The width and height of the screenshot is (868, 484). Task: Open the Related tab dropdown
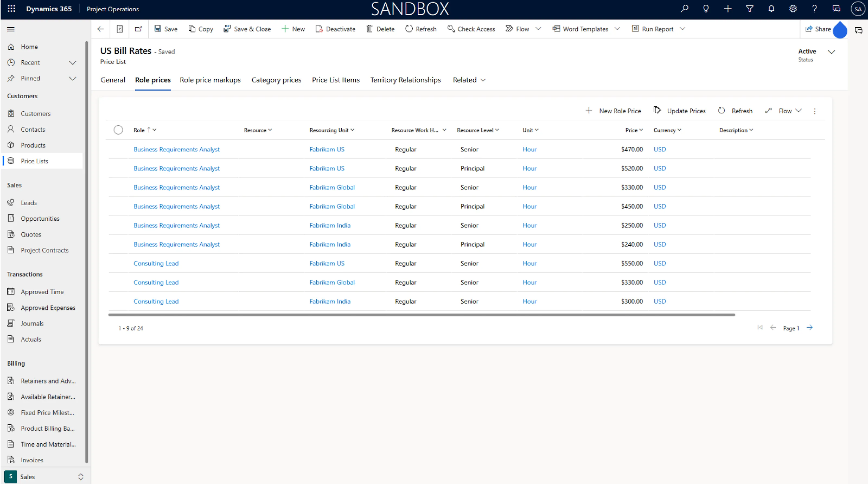[469, 80]
